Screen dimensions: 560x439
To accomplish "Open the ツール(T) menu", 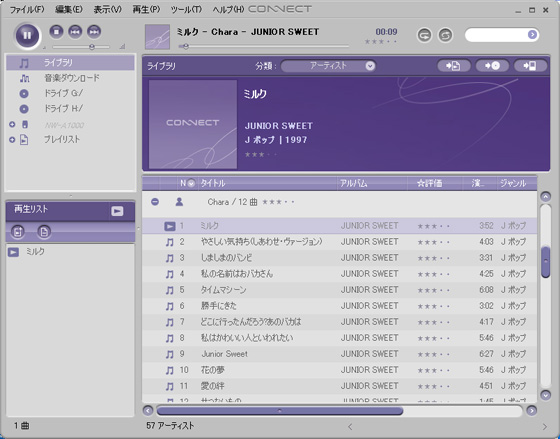I will [186, 10].
